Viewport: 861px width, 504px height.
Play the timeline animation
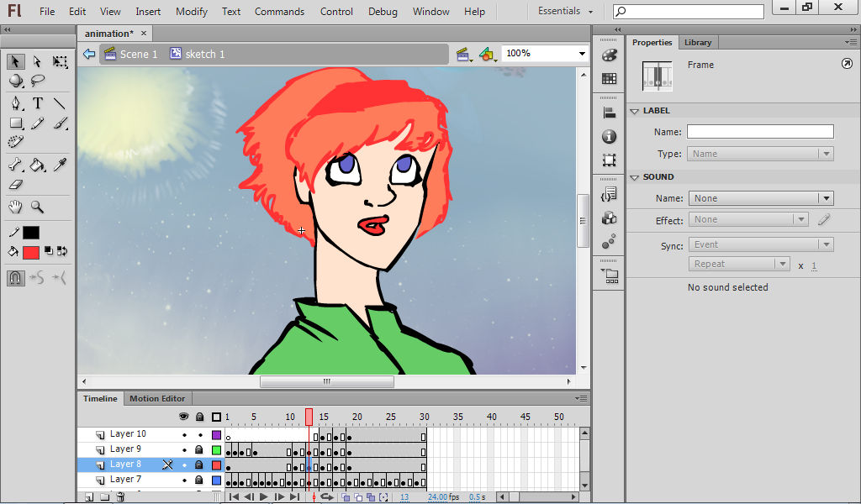pos(263,497)
